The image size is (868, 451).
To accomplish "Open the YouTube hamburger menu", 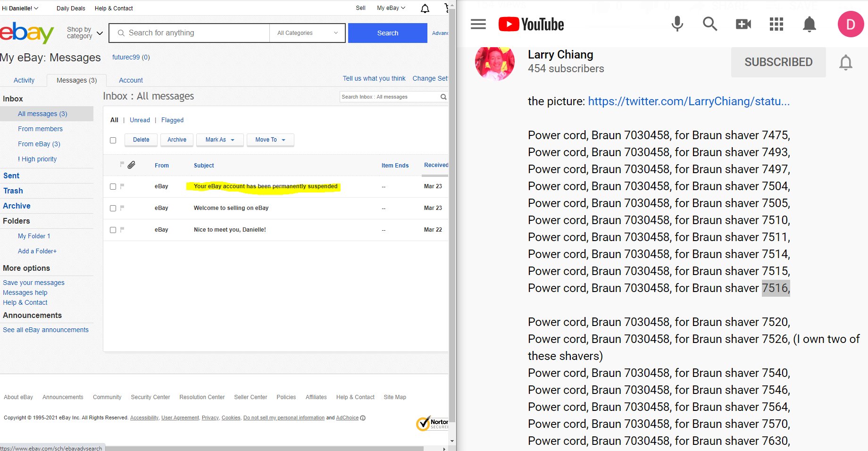I will (478, 24).
